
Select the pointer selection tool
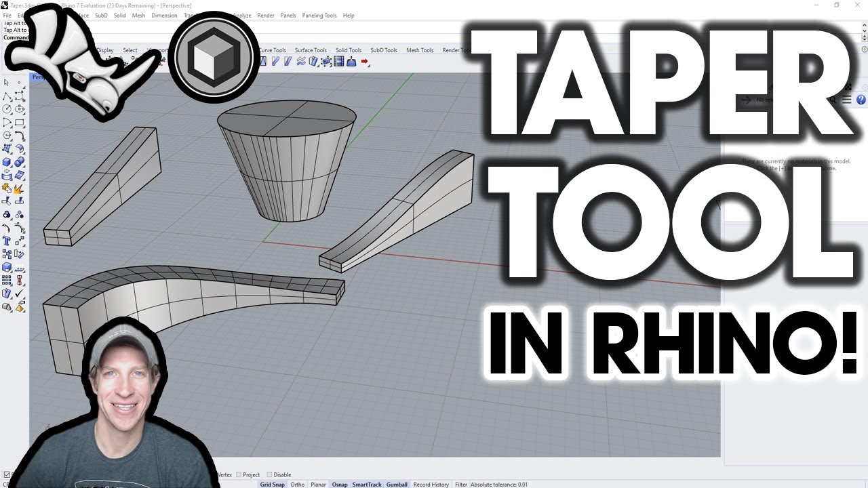[6, 83]
